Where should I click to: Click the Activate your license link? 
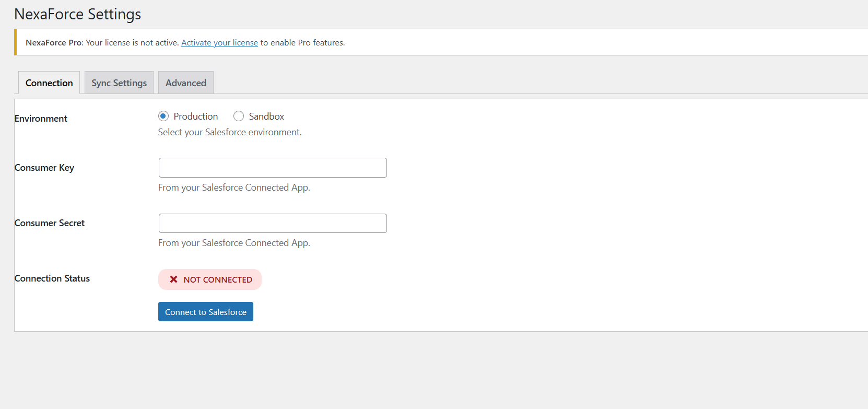click(219, 43)
